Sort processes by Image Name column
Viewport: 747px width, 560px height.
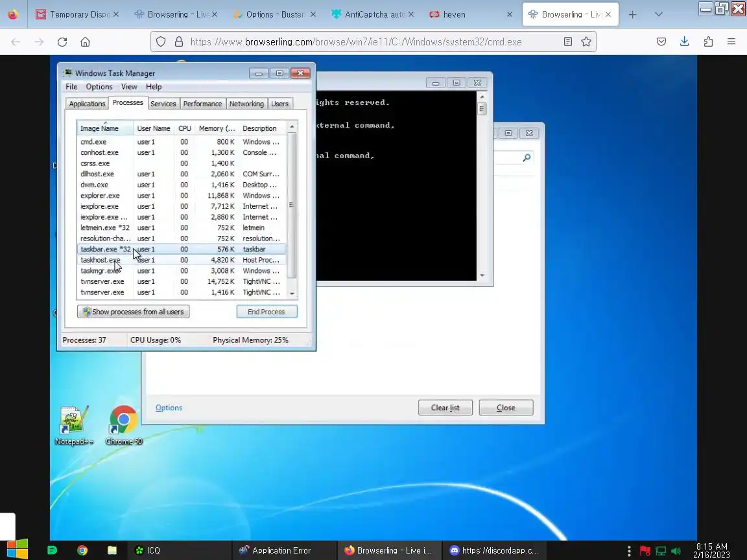click(x=105, y=128)
